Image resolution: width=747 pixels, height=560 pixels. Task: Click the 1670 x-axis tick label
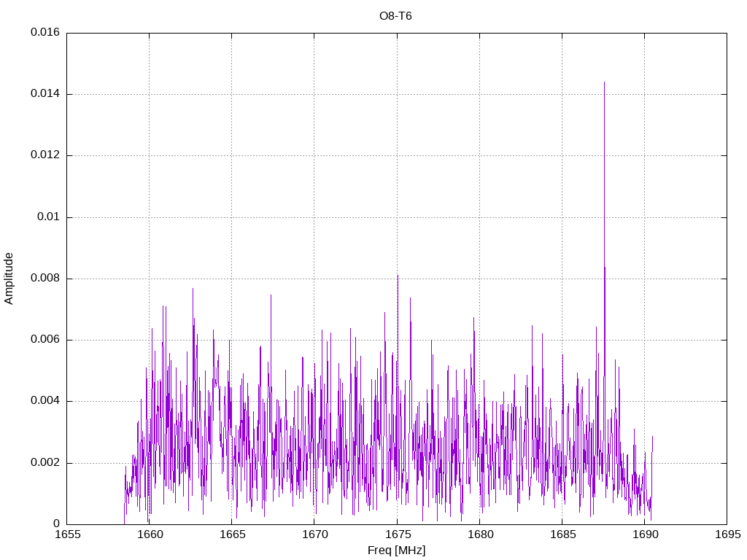(x=315, y=534)
